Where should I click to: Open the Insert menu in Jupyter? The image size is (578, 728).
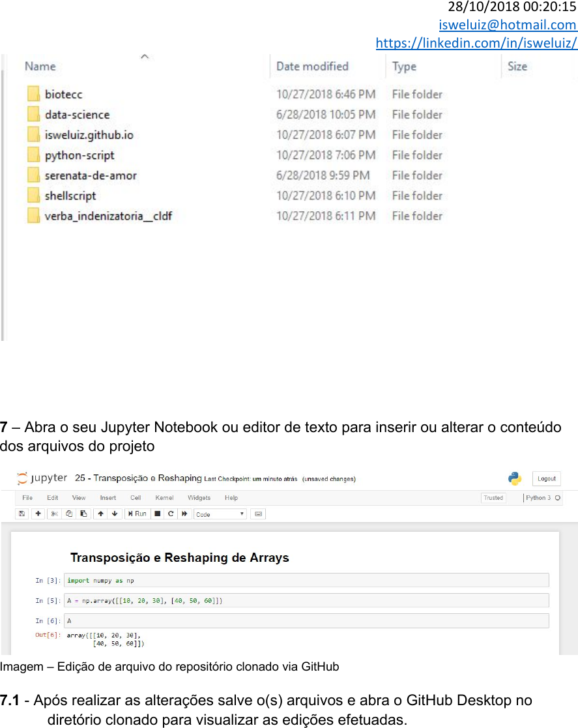click(108, 498)
